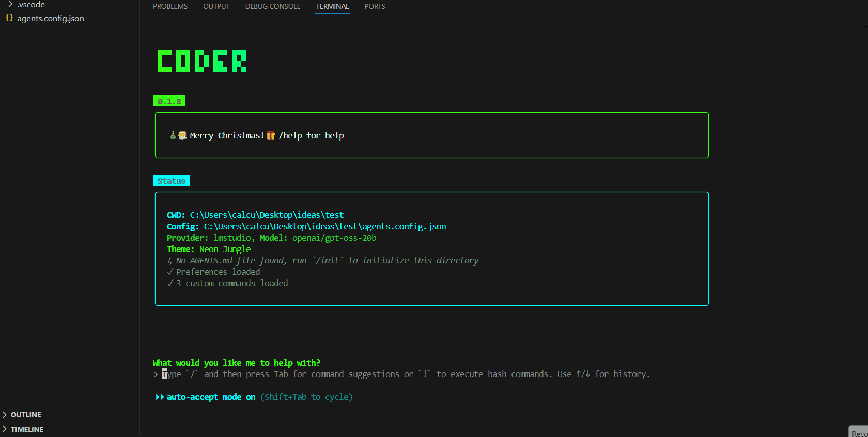Click the prompt arrow symbol before the input

[156, 374]
